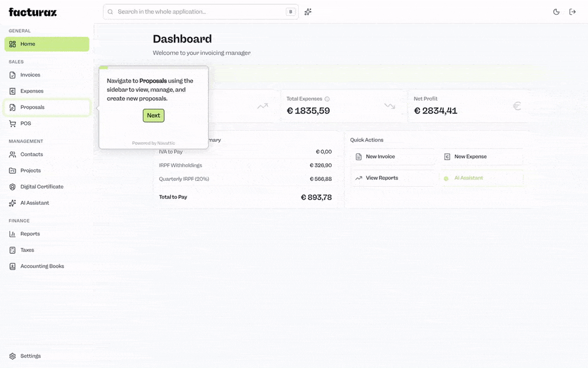The width and height of the screenshot is (588, 368).
Task: Click the downward trend icon in the Total Expenses card
Action: 390,106
